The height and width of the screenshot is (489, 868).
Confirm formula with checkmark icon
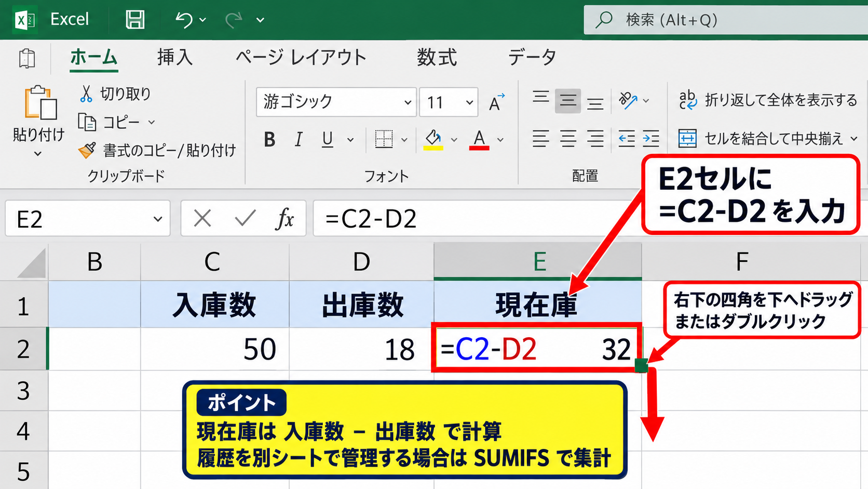(x=245, y=218)
